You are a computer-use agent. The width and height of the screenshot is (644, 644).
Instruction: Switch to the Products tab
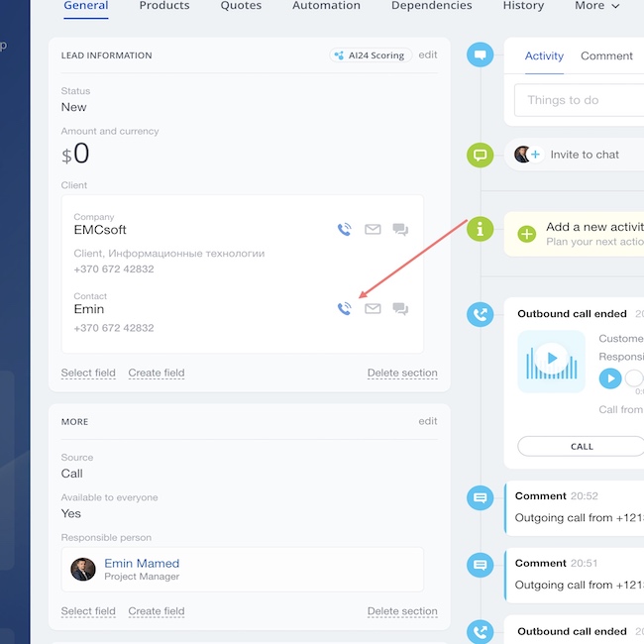(164, 6)
